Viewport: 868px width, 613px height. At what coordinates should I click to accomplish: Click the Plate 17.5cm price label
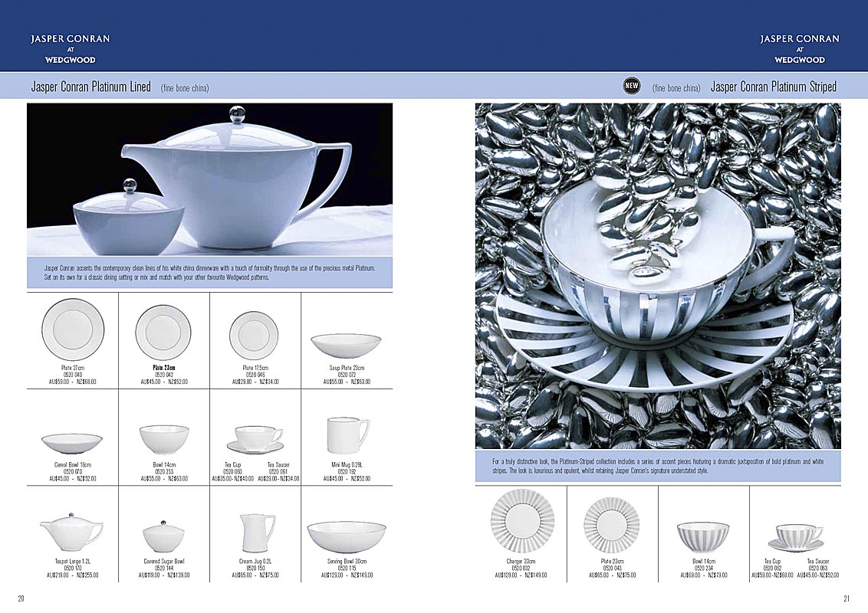(x=255, y=382)
